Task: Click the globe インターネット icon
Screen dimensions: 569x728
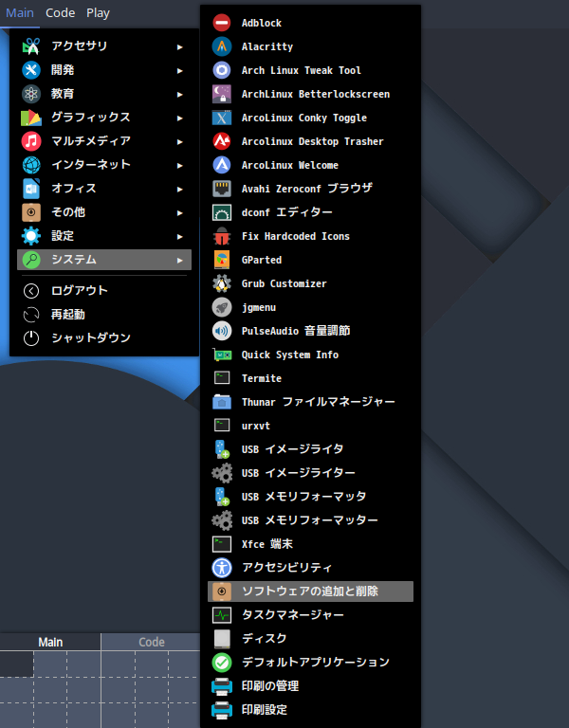Action: point(31,165)
